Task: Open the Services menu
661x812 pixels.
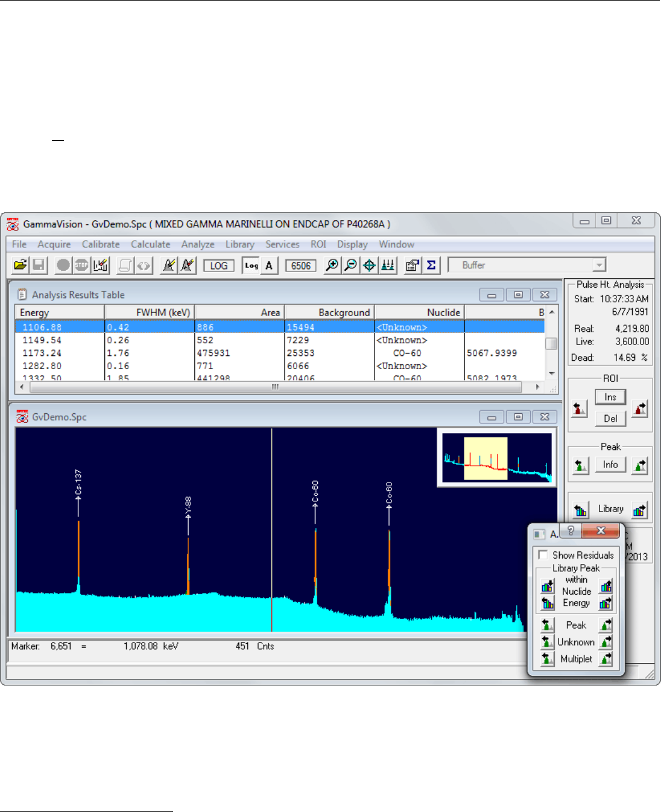Action: [x=282, y=244]
